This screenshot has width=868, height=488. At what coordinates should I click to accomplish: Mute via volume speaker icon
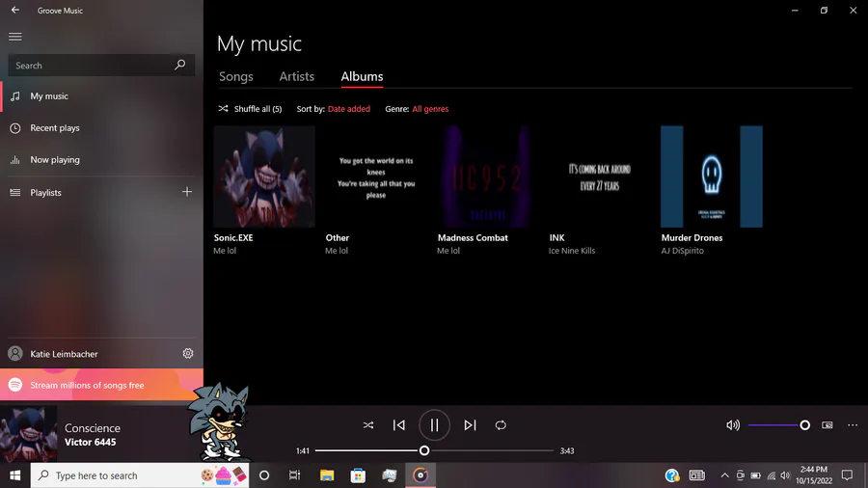pos(733,425)
